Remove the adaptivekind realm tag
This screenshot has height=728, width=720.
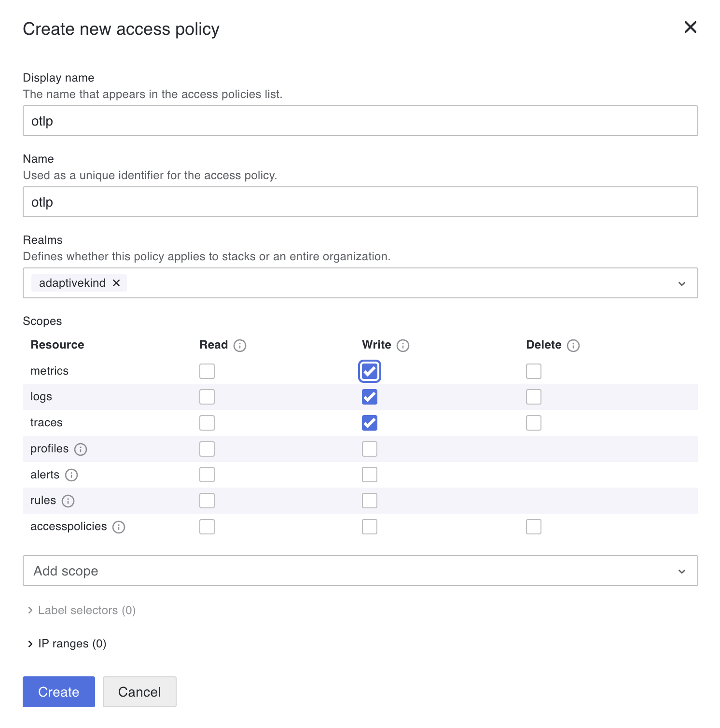click(116, 283)
